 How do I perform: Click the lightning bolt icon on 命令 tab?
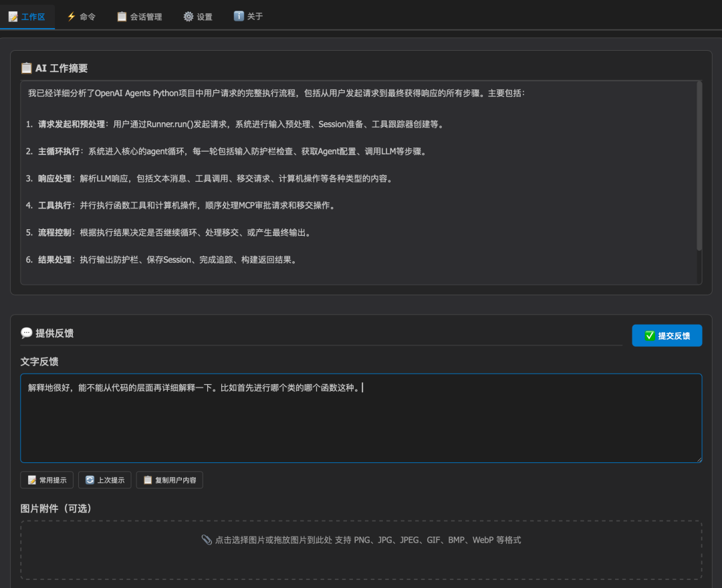(x=72, y=17)
